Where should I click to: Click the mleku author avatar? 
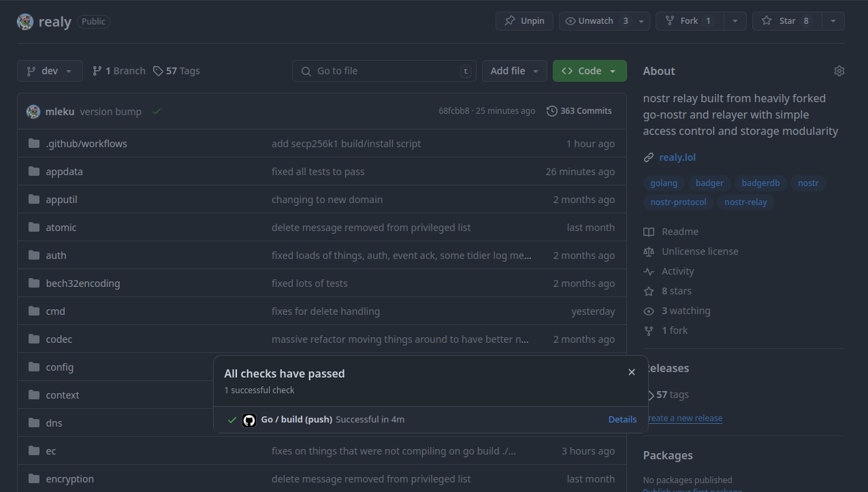click(x=33, y=111)
